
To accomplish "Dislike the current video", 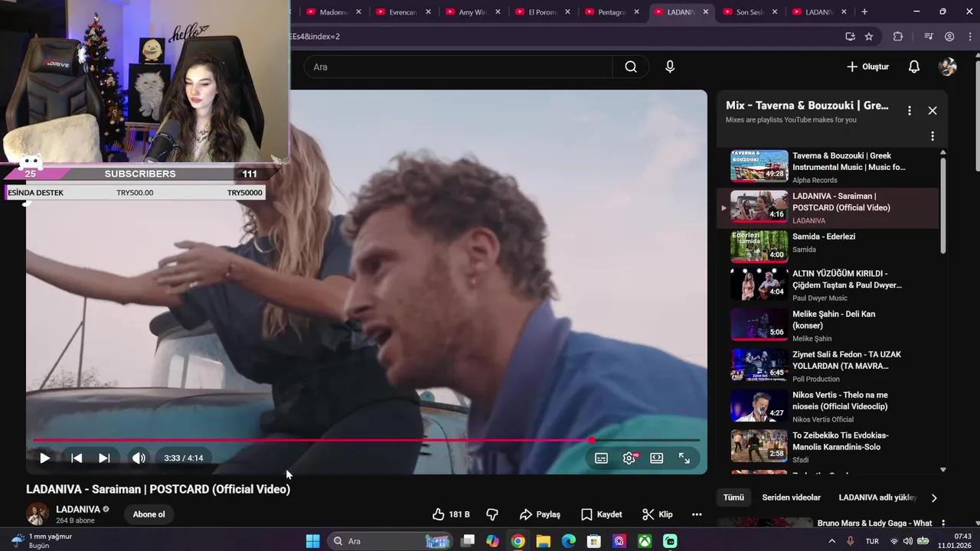I will (492, 514).
